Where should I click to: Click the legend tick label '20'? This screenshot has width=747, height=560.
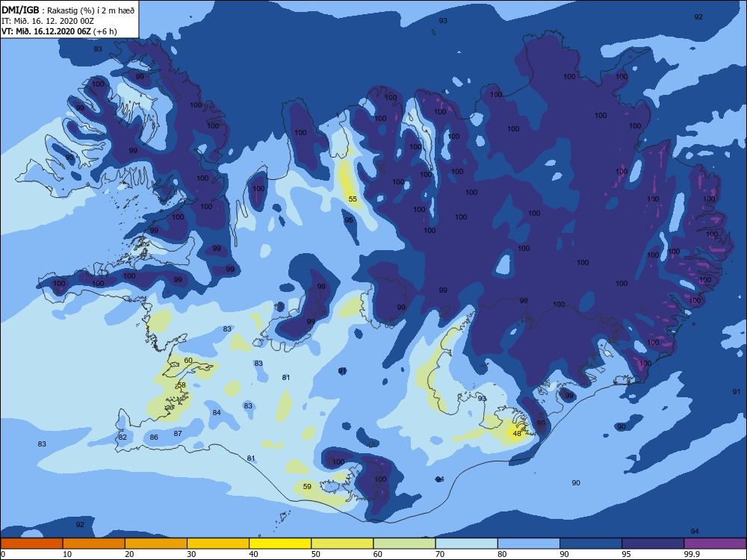point(129,554)
